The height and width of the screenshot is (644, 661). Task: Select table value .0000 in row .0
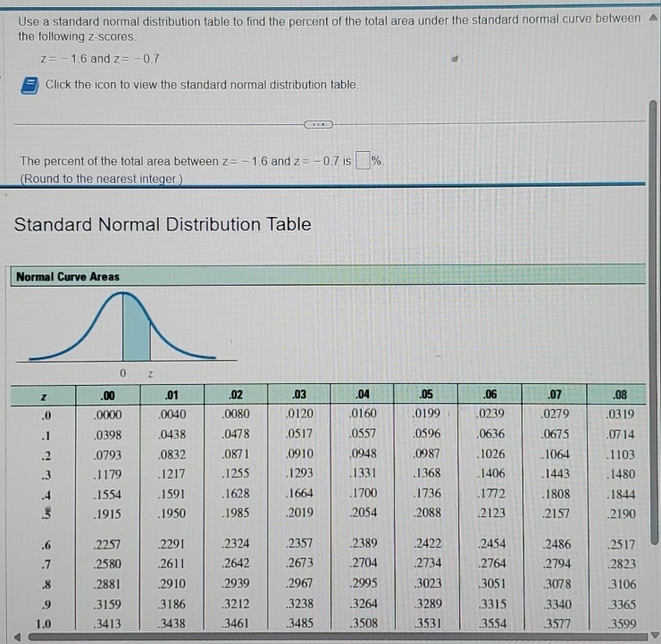(108, 414)
